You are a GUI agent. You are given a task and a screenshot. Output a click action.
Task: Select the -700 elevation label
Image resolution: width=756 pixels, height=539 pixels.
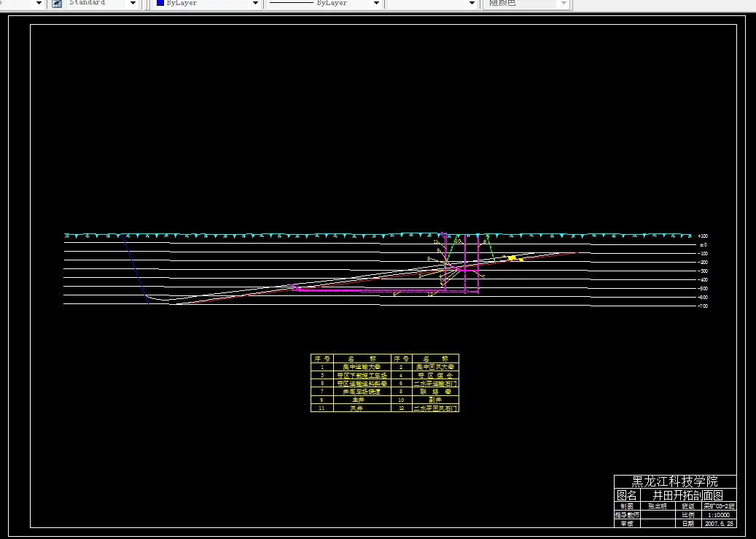[x=703, y=306]
